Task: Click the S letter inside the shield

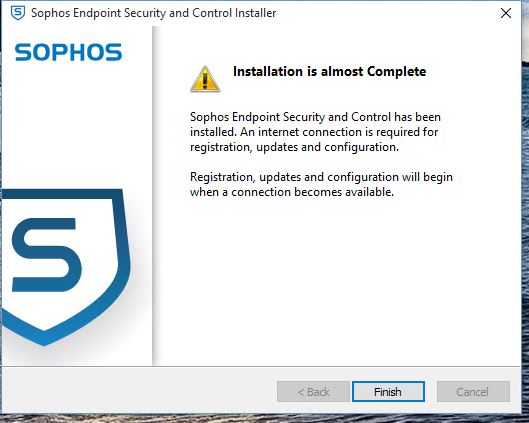Action: coord(47,255)
